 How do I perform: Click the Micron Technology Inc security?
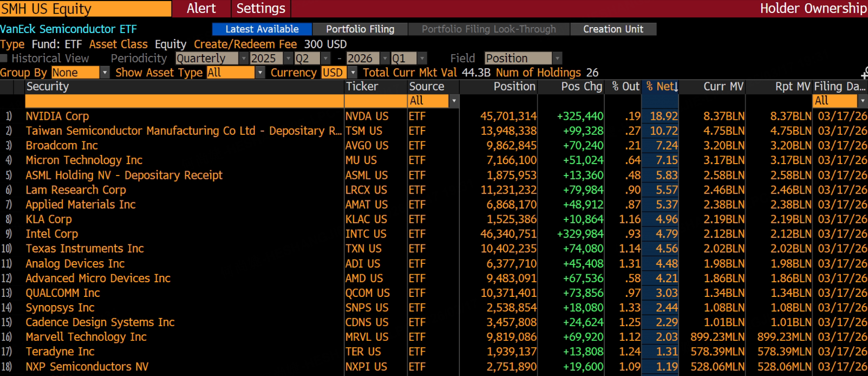[x=84, y=160]
